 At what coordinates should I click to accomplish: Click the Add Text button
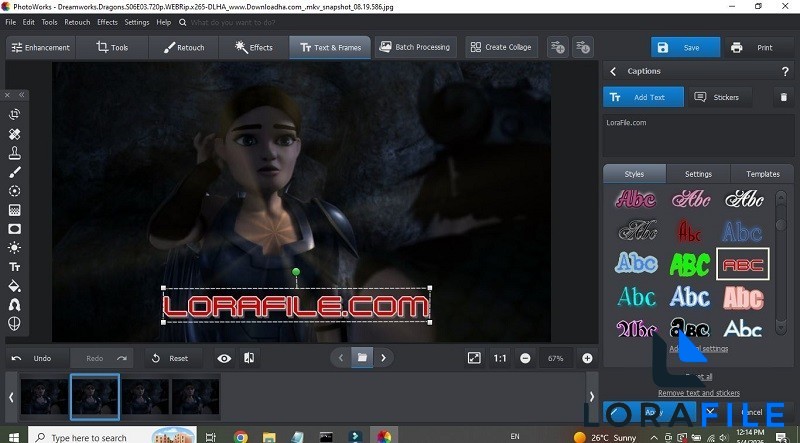pyautogui.click(x=643, y=97)
